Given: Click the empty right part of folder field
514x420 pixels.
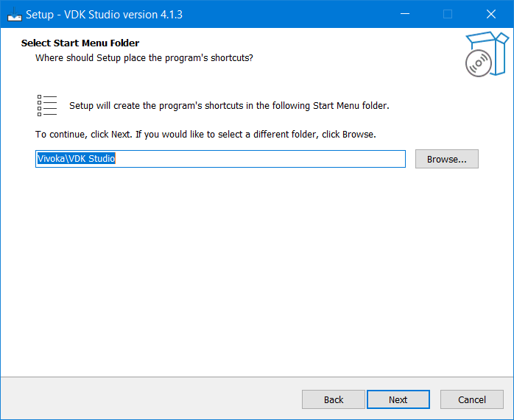Looking at the screenshot, I should point(295,159).
